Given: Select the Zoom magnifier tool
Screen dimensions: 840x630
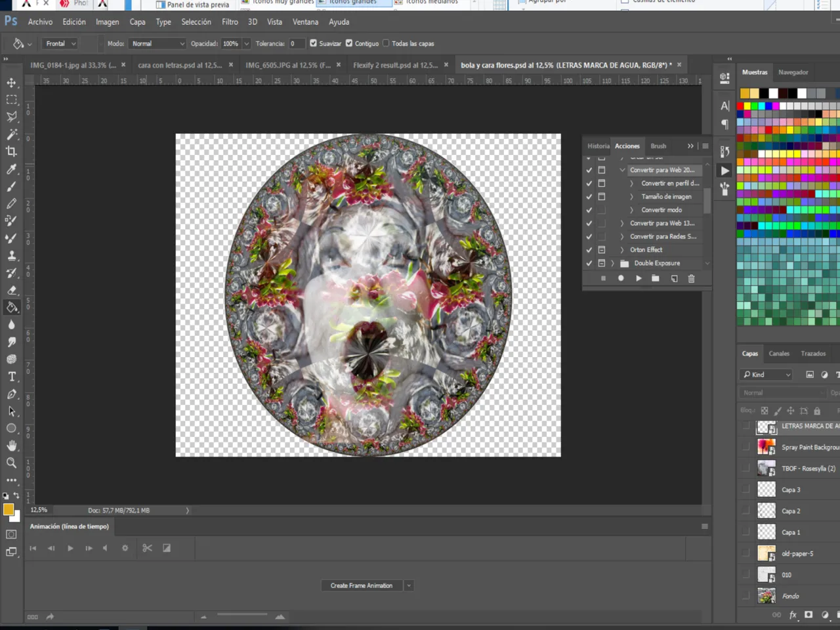Looking at the screenshot, I should click(x=12, y=463).
